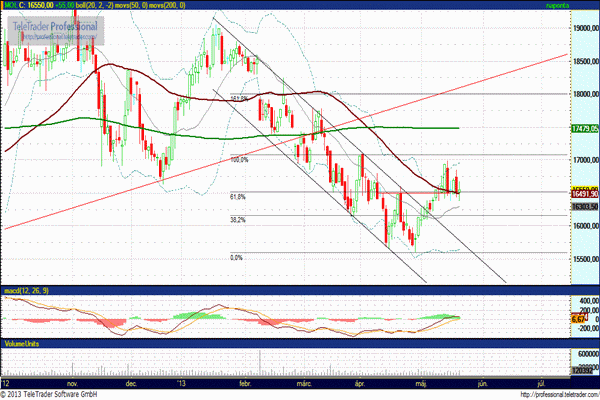Screen dimensions: 600x400
Task: Click the 18000,00 price axis label
Action: (586, 94)
